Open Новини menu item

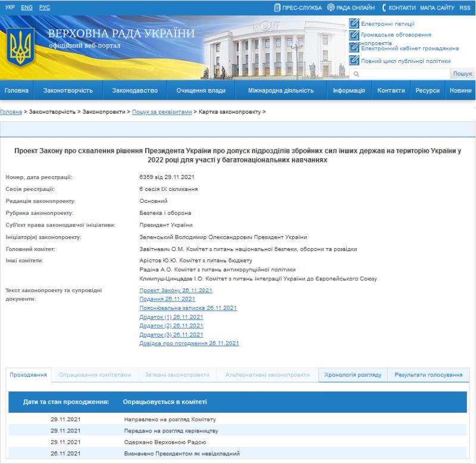pyautogui.click(x=461, y=90)
